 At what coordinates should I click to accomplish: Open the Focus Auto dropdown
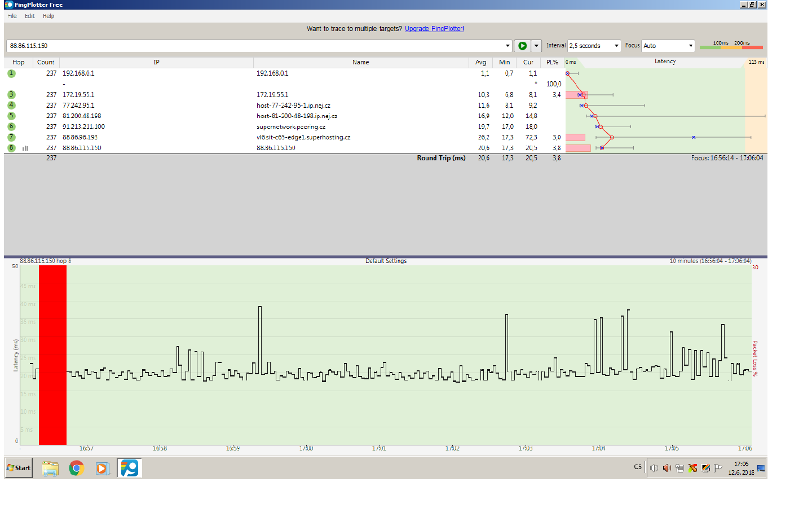coord(668,46)
